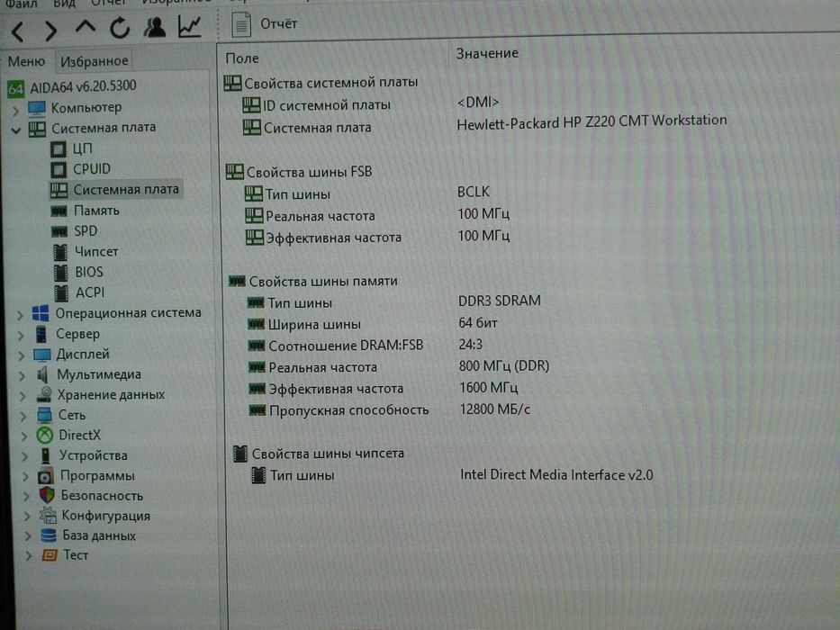This screenshot has width=840, height=630.
Task: Select the Пропускная способность row
Action: coord(389,409)
